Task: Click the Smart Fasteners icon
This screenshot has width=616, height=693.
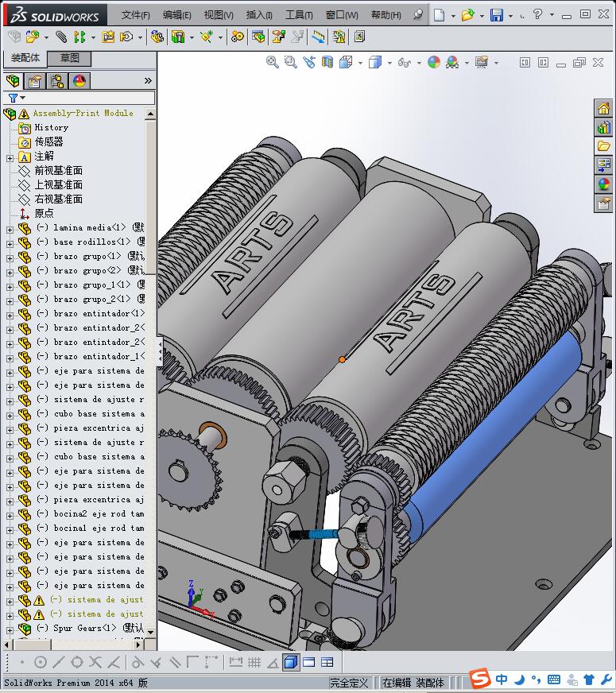Action: tap(108, 37)
